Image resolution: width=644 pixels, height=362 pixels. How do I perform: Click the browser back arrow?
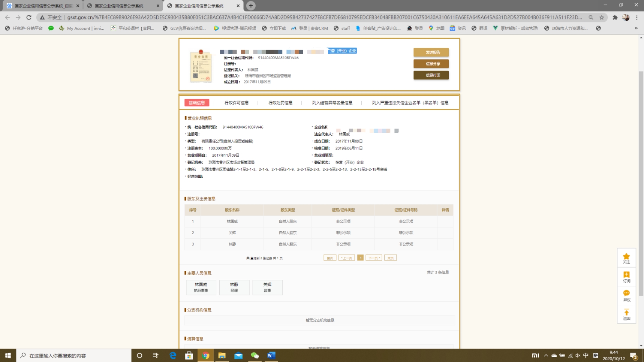(x=7, y=17)
